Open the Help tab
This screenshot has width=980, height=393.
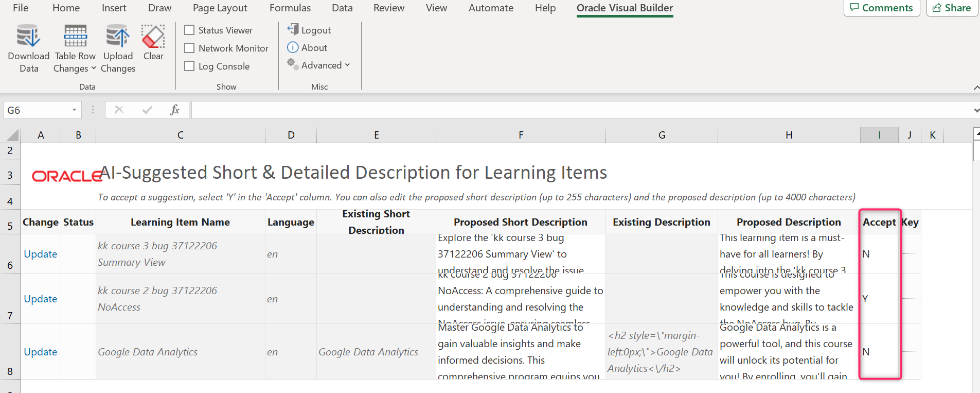(545, 8)
